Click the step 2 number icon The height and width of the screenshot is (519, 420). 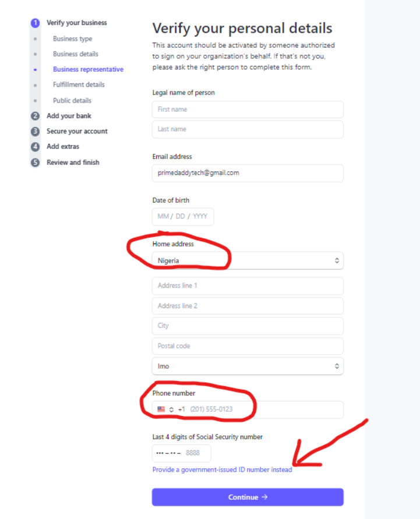[35, 116]
